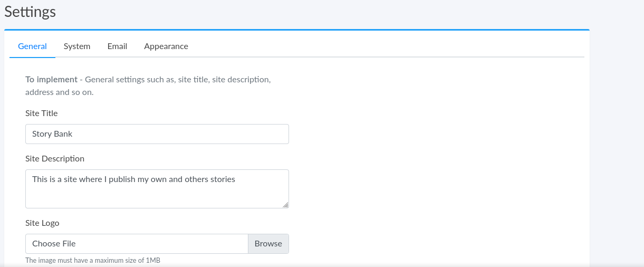Viewport: 644px width, 267px height.
Task: Click empty tab bar area right of Appearance
Action: (385, 46)
